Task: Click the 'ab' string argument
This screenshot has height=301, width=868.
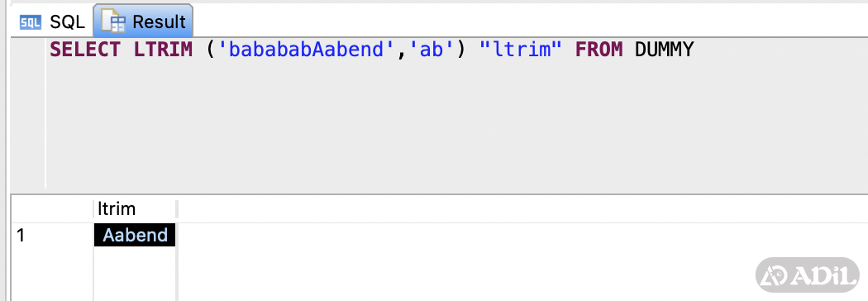Action: pyautogui.click(x=433, y=50)
